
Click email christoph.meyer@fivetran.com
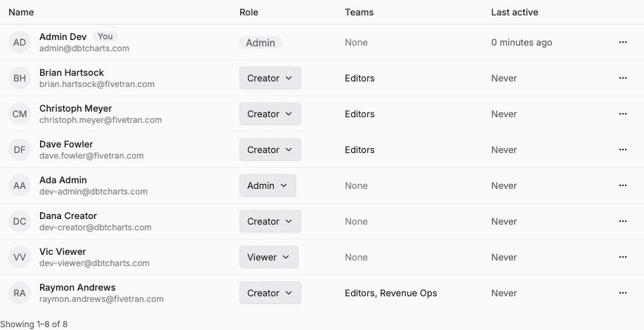pos(100,120)
